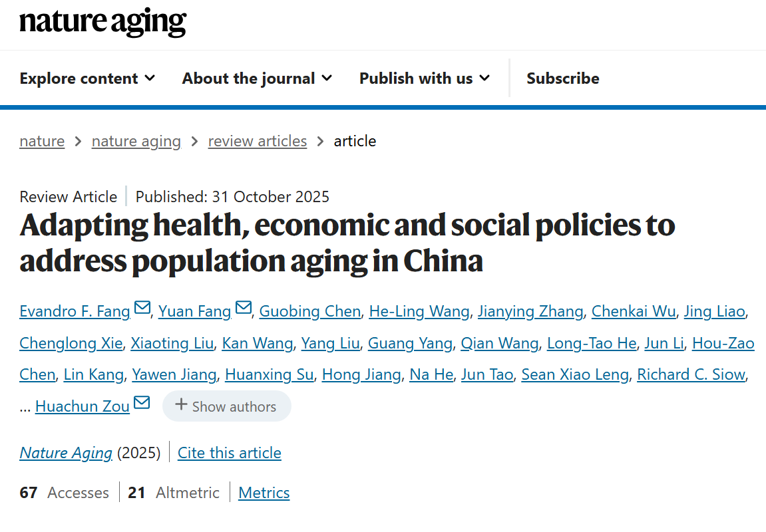The width and height of the screenshot is (766, 532).
Task: Expand the Publish with us menu
Action: pyautogui.click(x=425, y=78)
